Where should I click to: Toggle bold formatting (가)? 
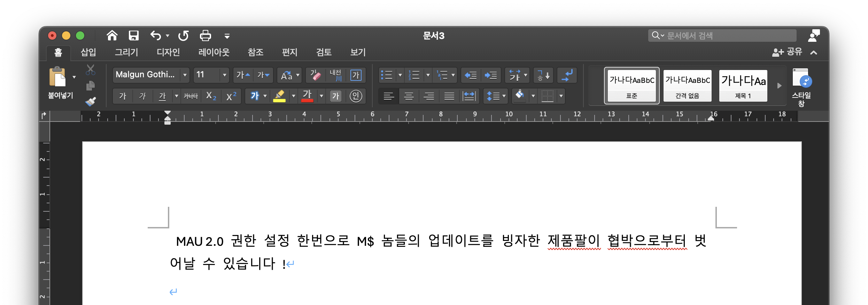point(123,96)
